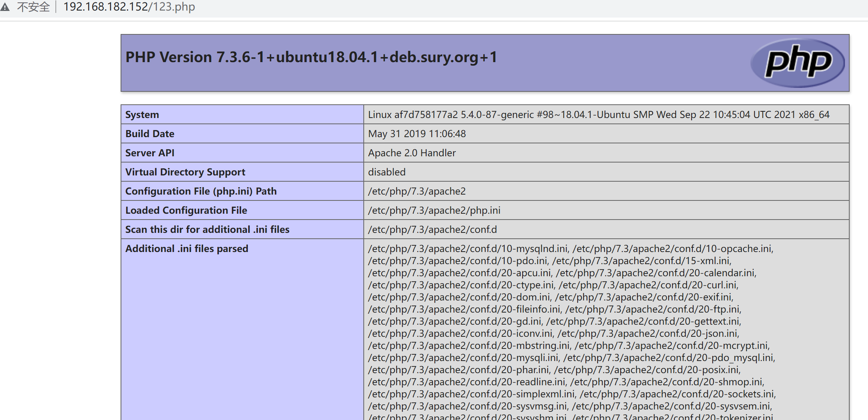
Task: Select the Virtual Directory Support label
Action: point(185,172)
